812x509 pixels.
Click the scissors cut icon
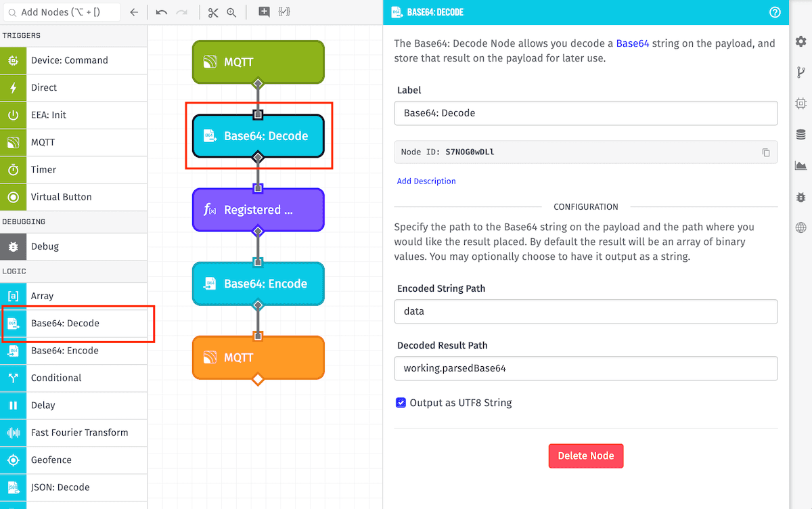[x=213, y=12]
